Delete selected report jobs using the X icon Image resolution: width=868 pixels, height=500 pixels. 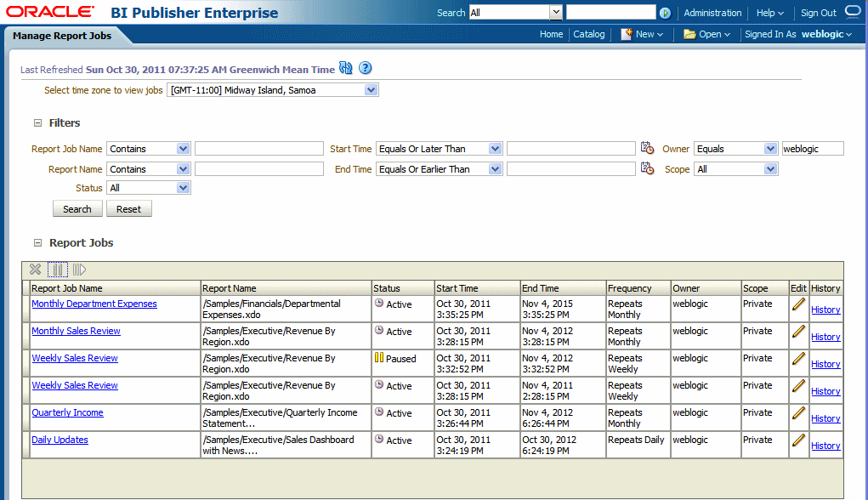[34, 269]
